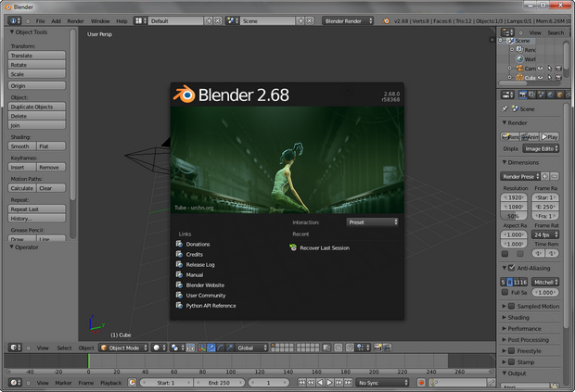
Task: Disable the Anti-Aliasing checkbox
Action: [x=512, y=268]
